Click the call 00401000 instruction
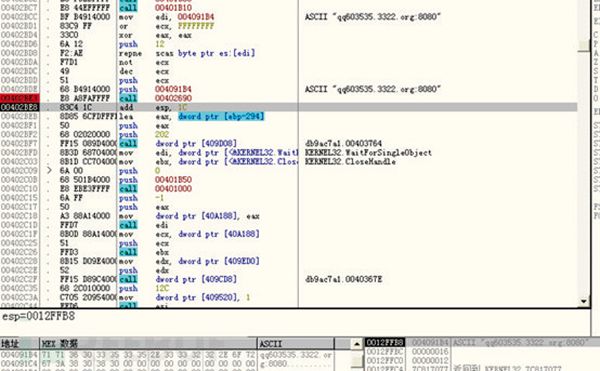This screenshot has width=600, height=371. click(155, 189)
